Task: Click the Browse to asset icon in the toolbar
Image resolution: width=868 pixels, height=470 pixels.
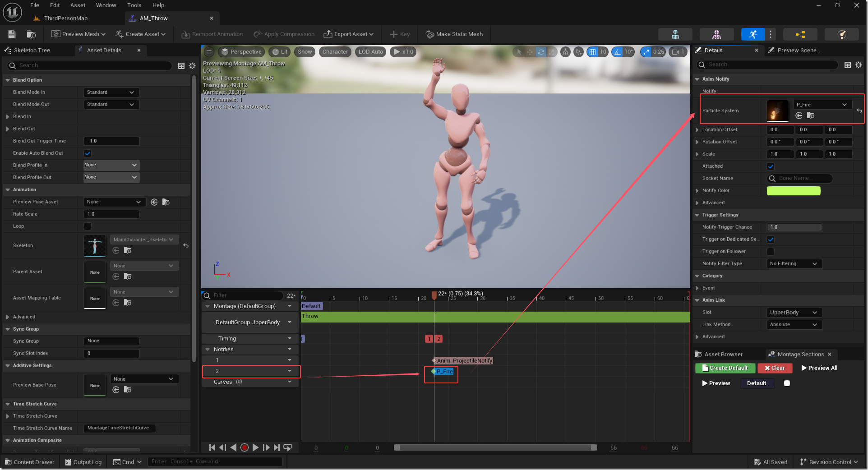Action: click(31, 34)
